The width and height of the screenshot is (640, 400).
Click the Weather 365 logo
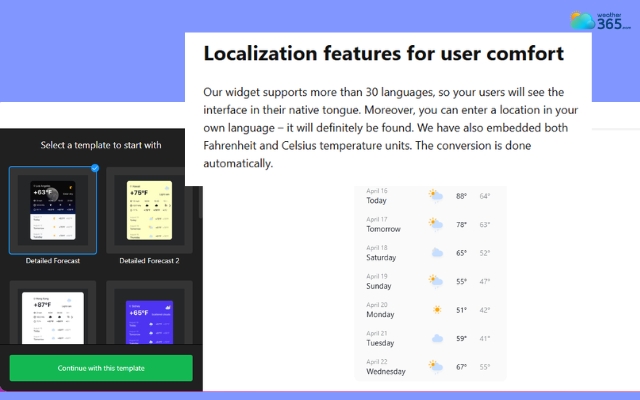pos(600,20)
